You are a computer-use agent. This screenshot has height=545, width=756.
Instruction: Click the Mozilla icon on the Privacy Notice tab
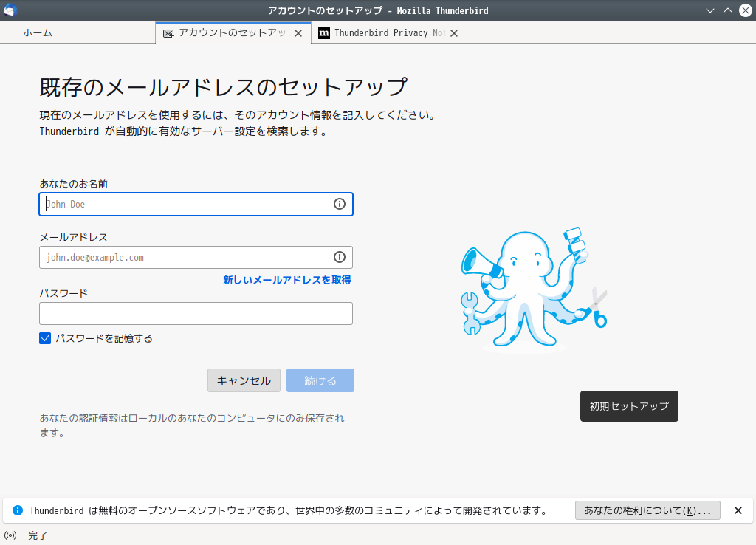coord(324,32)
